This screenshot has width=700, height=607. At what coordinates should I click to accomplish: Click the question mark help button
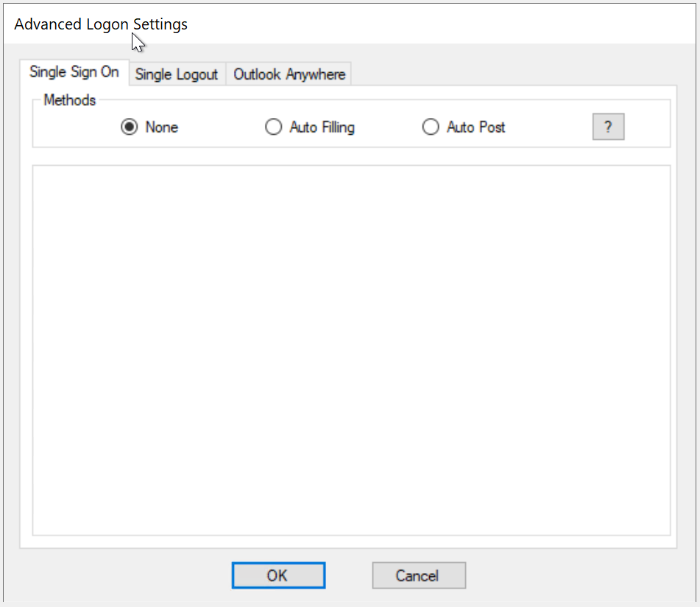tap(608, 127)
